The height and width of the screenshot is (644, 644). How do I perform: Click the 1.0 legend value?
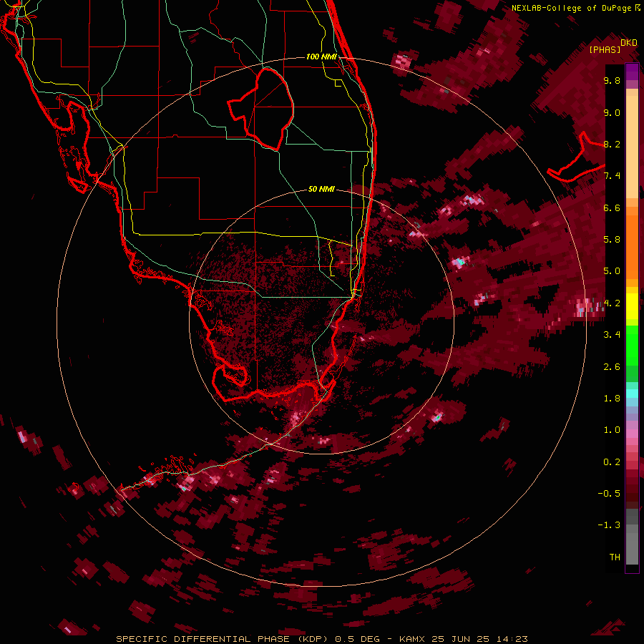[612, 430]
